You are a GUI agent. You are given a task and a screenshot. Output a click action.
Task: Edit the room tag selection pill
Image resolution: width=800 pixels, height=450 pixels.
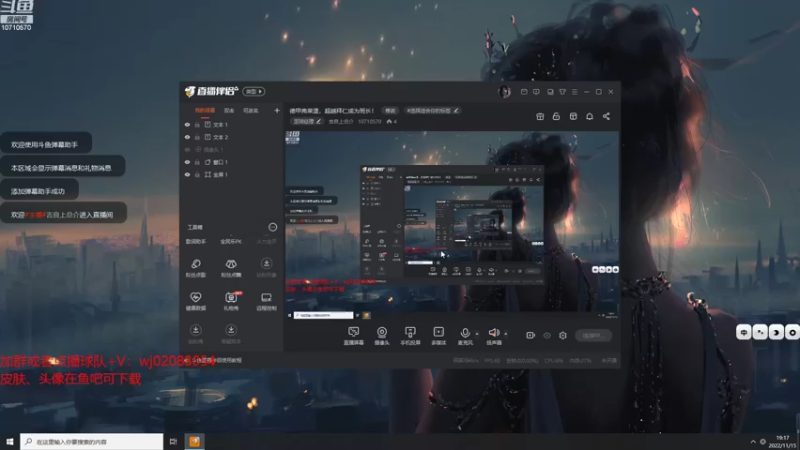point(433,110)
